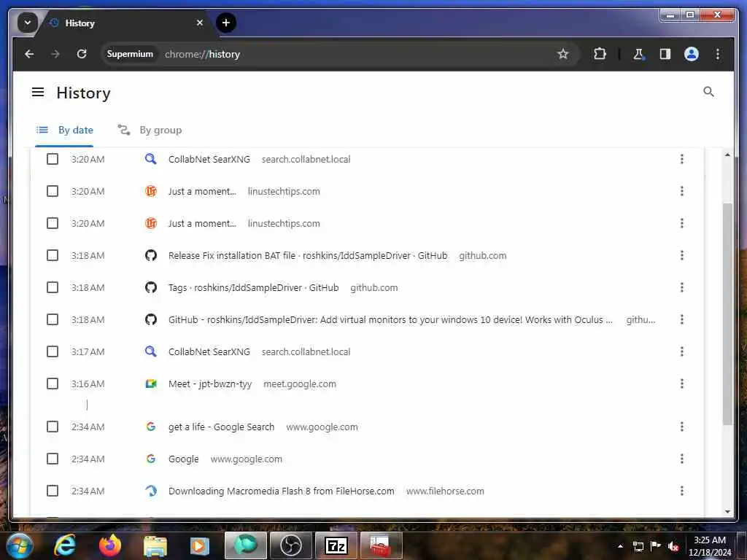747x560 pixels.
Task: Open actions menu for Release Fix entry
Action: pos(682,255)
